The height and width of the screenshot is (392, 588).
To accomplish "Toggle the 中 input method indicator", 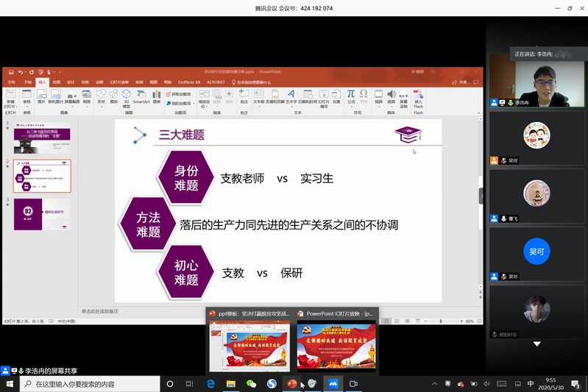I will (x=531, y=384).
